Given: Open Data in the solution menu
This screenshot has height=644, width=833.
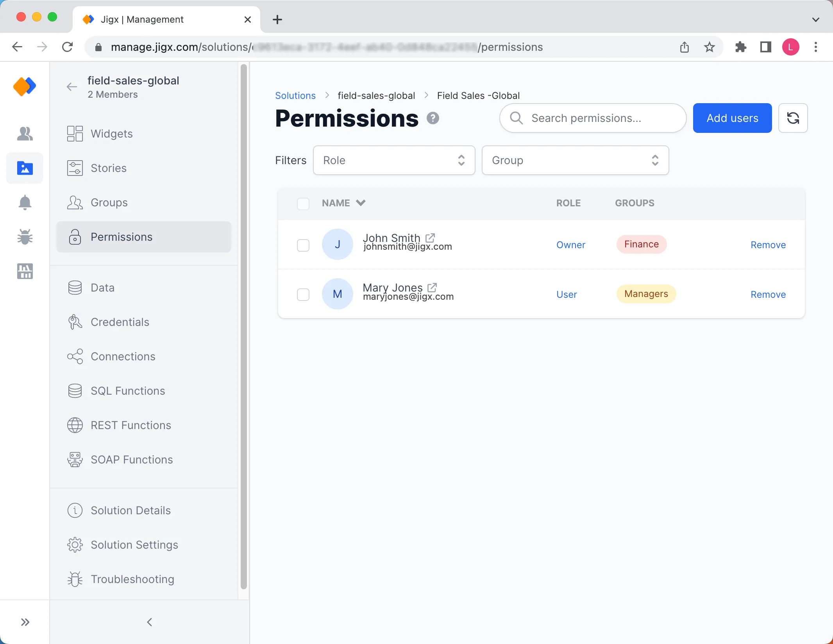Looking at the screenshot, I should tap(144, 288).
